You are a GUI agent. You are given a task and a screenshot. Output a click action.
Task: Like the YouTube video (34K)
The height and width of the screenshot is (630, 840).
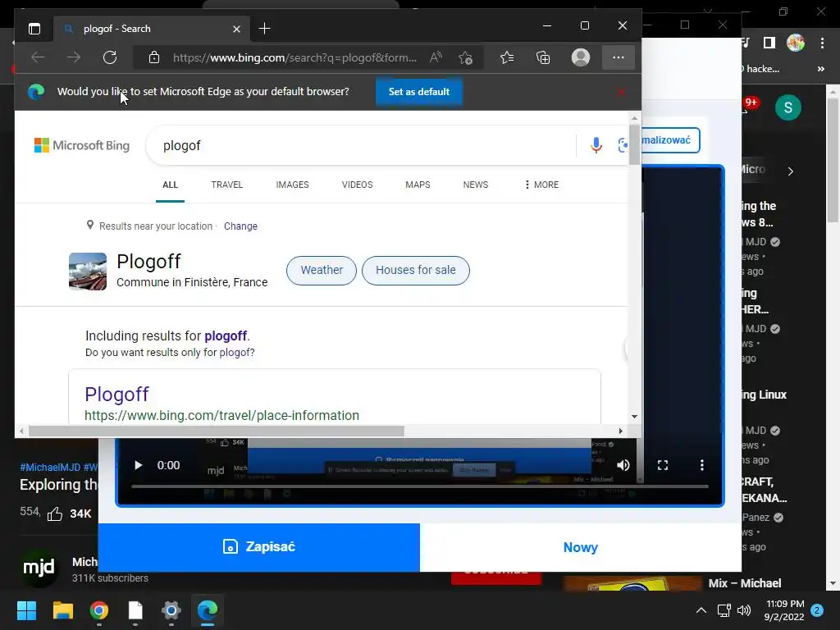click(55, 514)
